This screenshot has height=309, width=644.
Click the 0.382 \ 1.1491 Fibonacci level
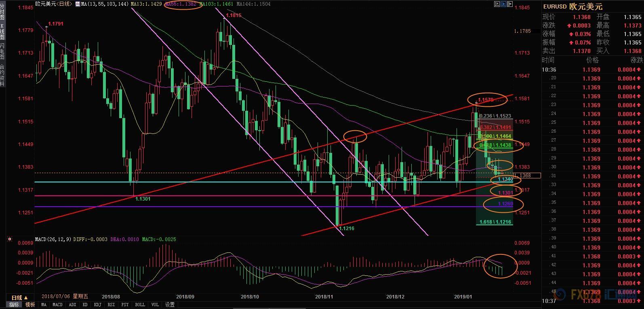(x=495, y=127)
